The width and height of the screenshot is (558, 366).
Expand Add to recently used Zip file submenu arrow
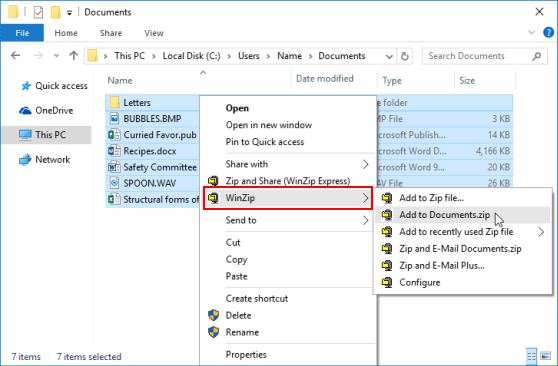(x=541, y=232)
